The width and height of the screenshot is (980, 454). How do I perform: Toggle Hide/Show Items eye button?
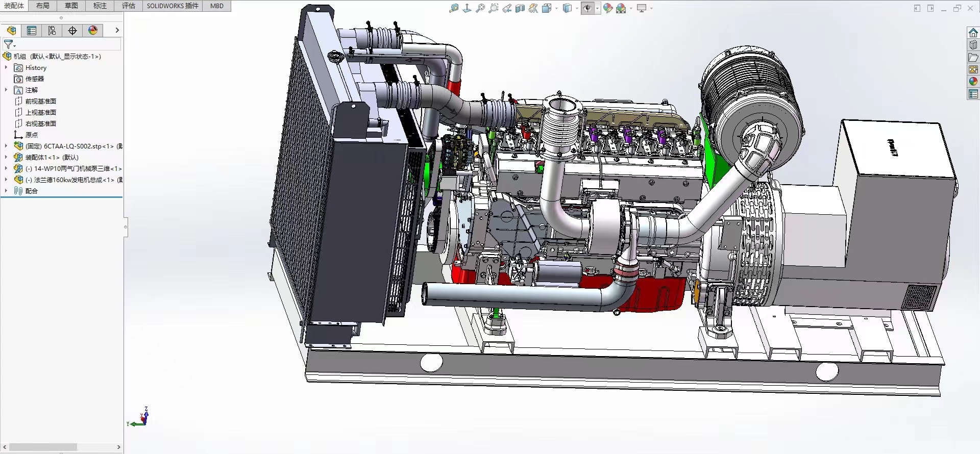(x=587, y=8)
